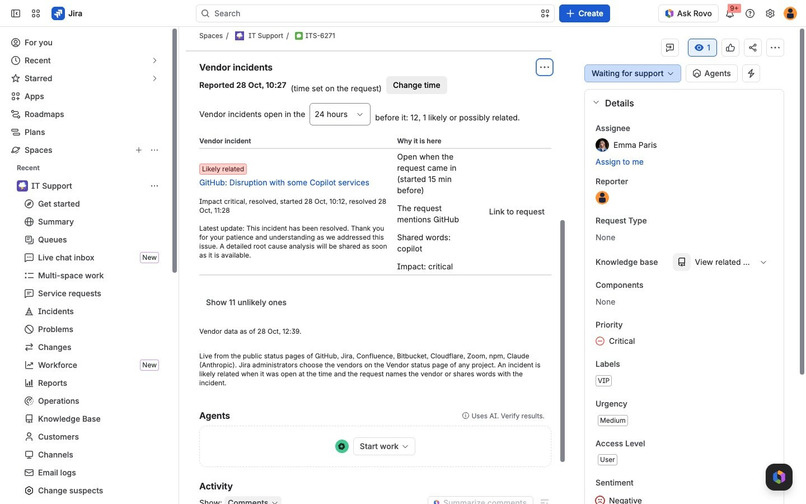The image size is (806, 504).
Task: Open the ITS-6271 breadcrumb link
Action: [x=320, y=36]
